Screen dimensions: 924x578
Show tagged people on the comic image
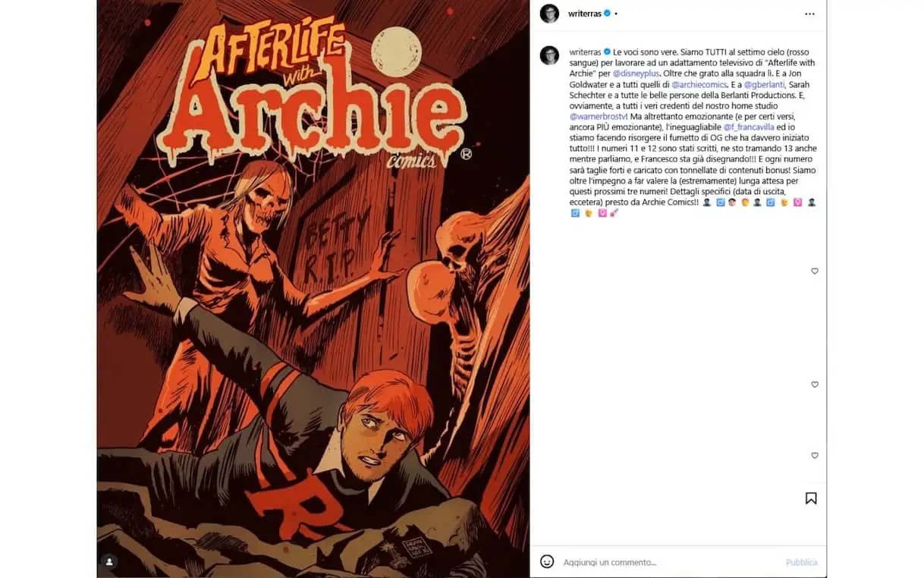109,562
